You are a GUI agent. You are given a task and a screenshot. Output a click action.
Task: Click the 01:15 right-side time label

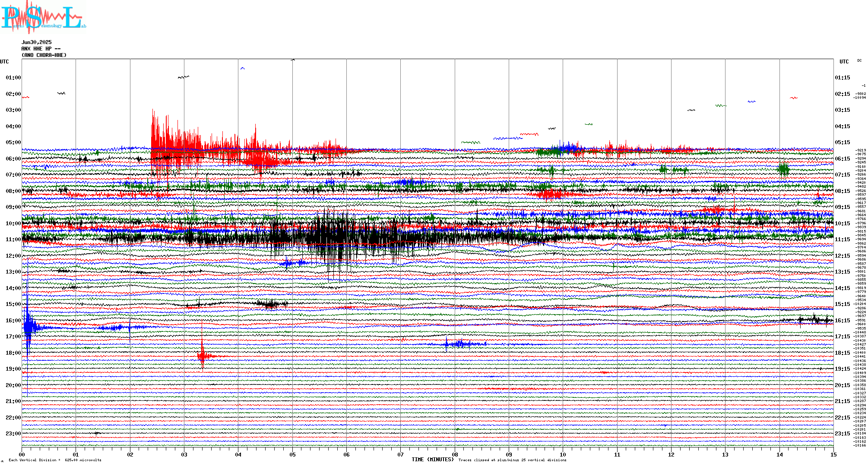(x=842, y=78)
